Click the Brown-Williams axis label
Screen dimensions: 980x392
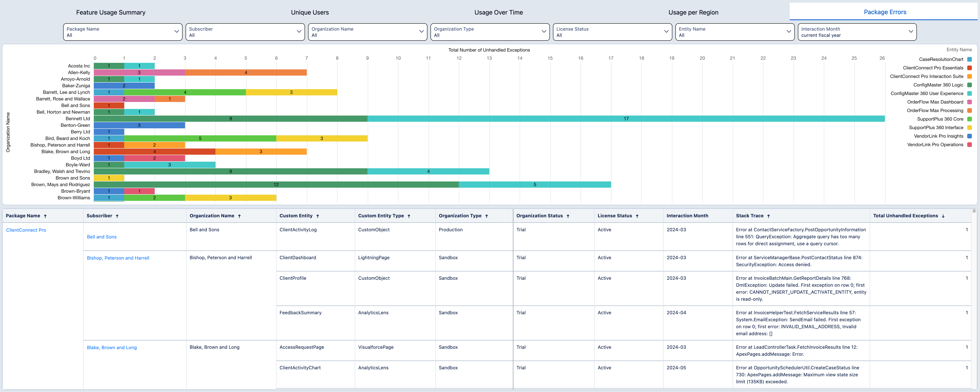coord(74,198)
